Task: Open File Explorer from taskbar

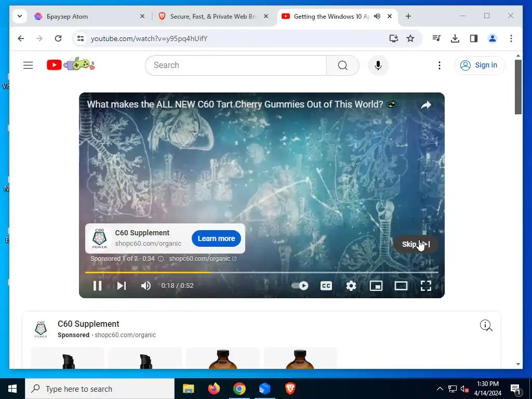Action: [x=188, y=389]
